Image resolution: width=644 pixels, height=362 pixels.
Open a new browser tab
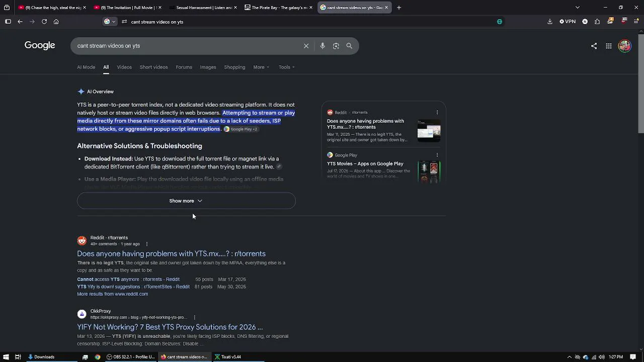pos(399,8)
